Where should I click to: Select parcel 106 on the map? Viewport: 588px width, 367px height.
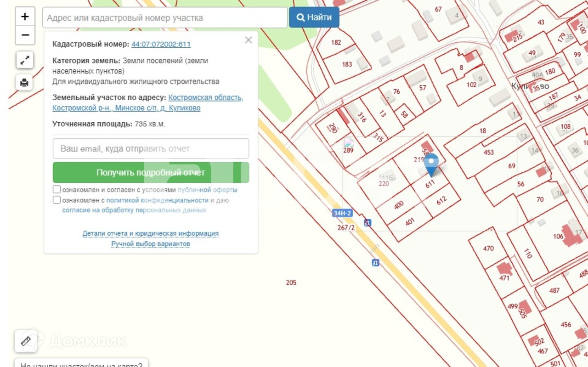[x=558, y=237]
